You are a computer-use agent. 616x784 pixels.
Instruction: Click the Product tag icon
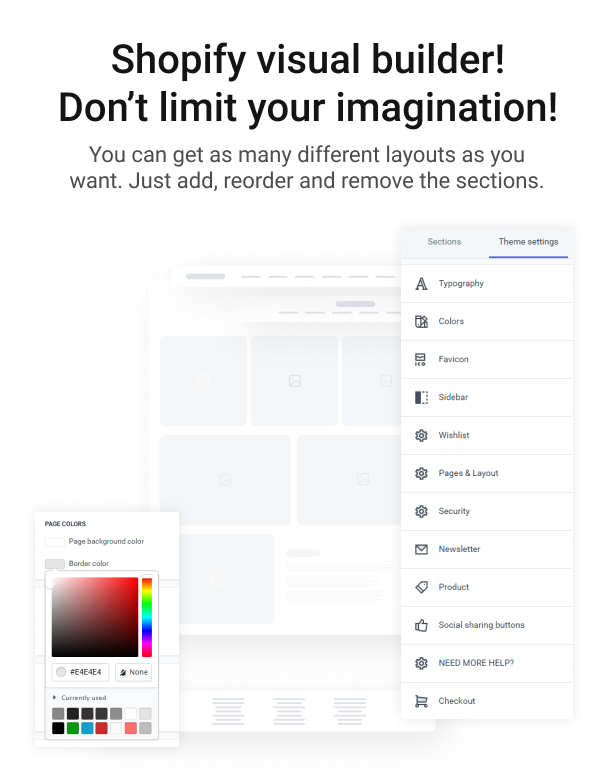pos(421,587)
